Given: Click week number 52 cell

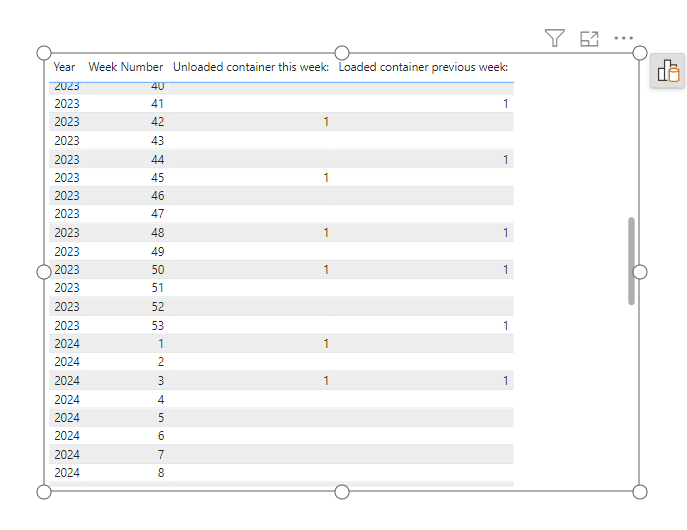Looking at the screenshot, I should 157,307.
